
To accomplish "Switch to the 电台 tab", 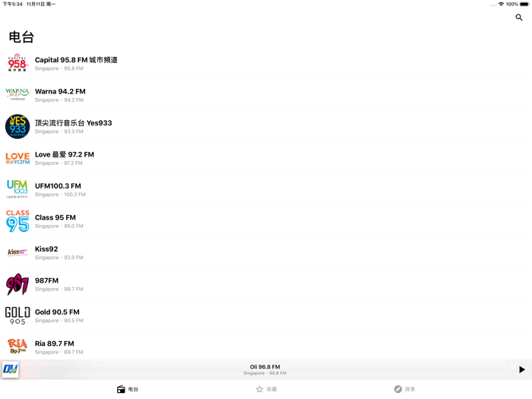I will [128, 389].
